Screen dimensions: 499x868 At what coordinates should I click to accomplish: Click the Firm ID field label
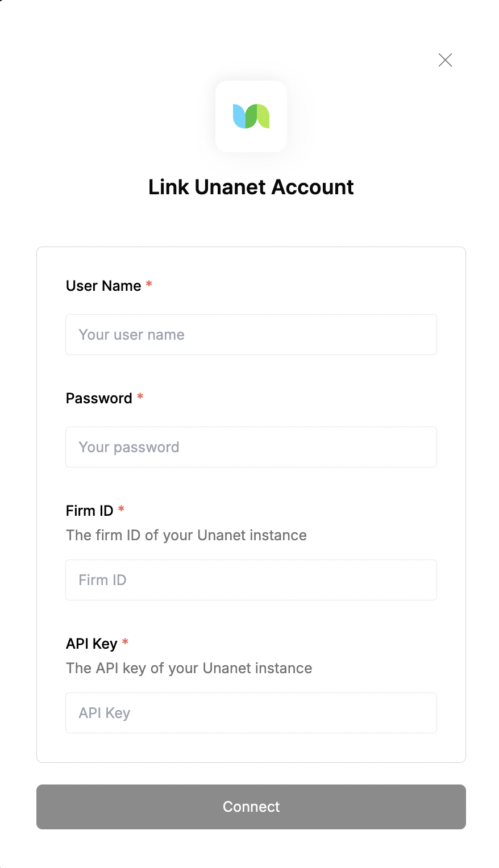(x=90, y=511)
